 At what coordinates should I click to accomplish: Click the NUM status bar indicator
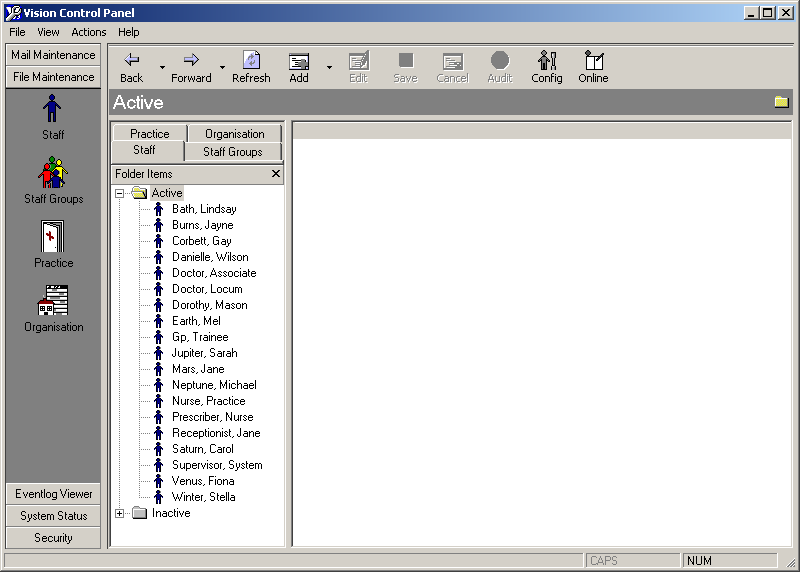(730, 560)
